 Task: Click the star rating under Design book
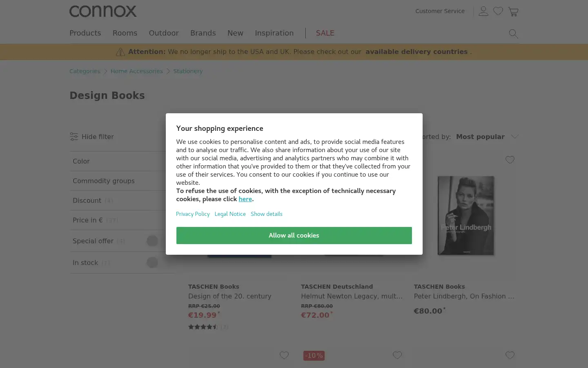coord(203,327)
